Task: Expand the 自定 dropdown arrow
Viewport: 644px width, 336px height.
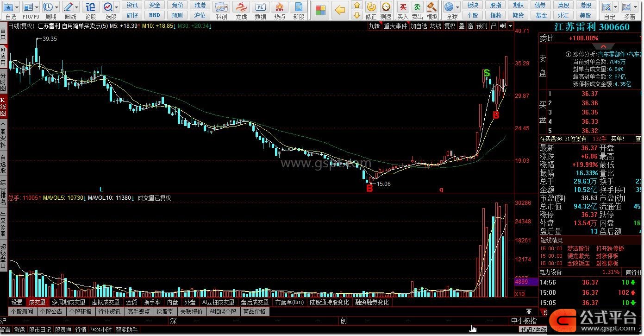Action: tap(615, 7)
